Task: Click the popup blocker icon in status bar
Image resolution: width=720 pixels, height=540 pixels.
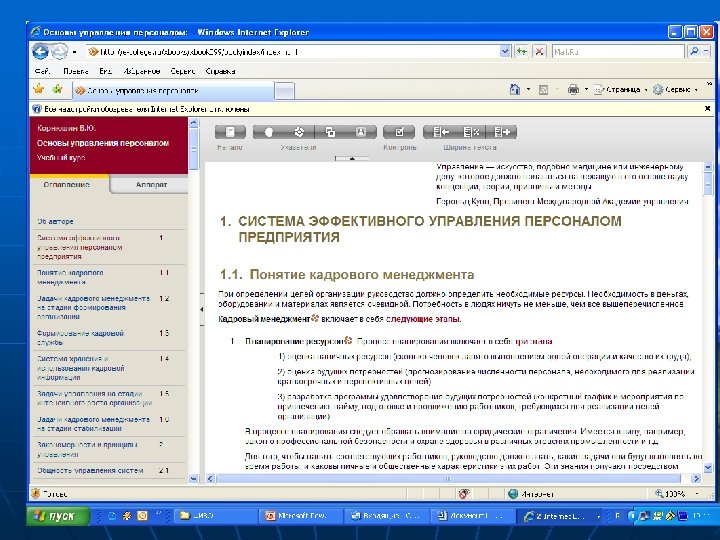Action: [x=464, y=494]
